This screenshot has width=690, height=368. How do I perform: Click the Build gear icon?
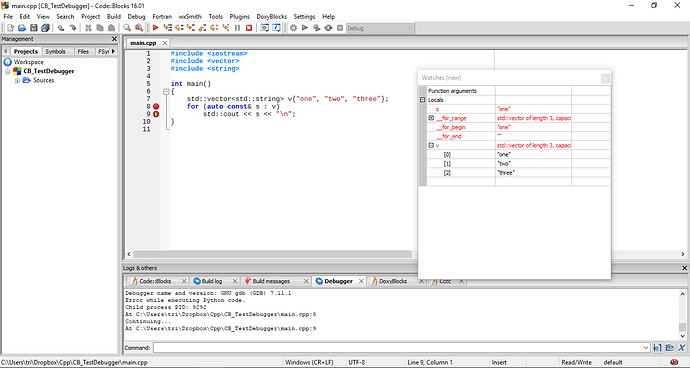click(x=293, y=28)
